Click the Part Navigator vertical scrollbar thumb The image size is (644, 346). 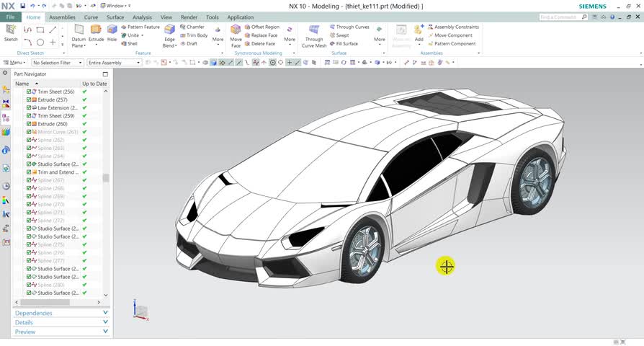click(106, 178)
